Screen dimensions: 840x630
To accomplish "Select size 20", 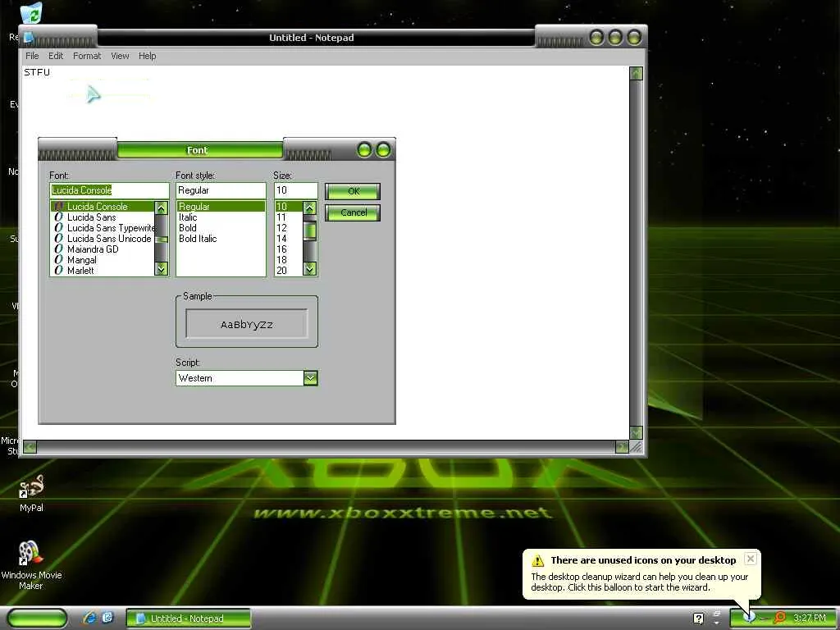I will tap(289, 271).
